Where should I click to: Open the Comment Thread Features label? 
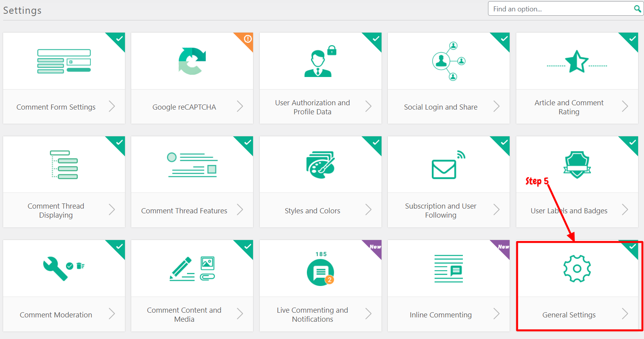point(184,211)
